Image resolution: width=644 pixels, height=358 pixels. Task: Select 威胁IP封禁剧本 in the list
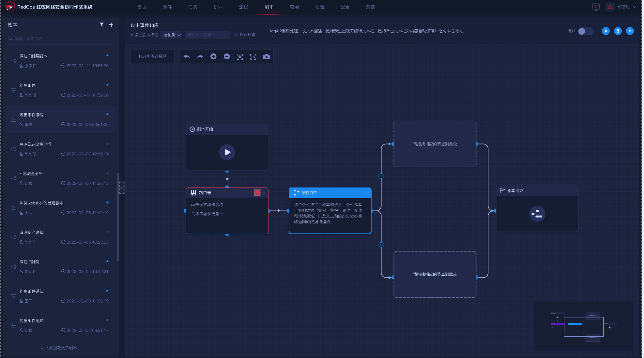click(61, 61)
